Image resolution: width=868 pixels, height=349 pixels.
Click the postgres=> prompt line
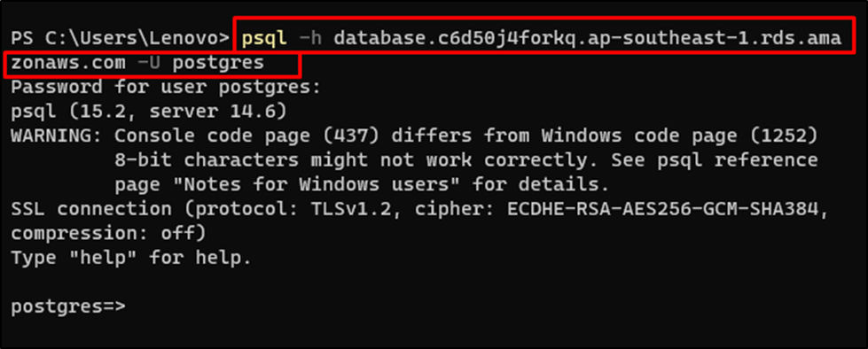pyautogui.click(x=68, y=307)
